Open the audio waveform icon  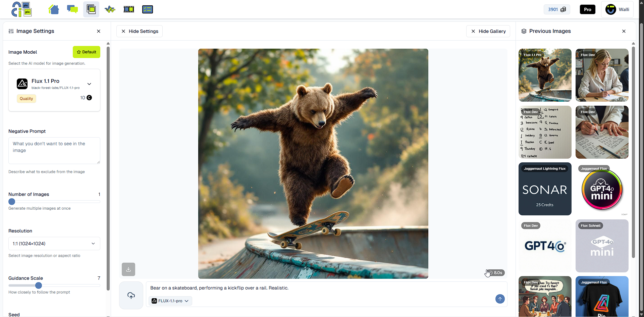pos(110,9)
